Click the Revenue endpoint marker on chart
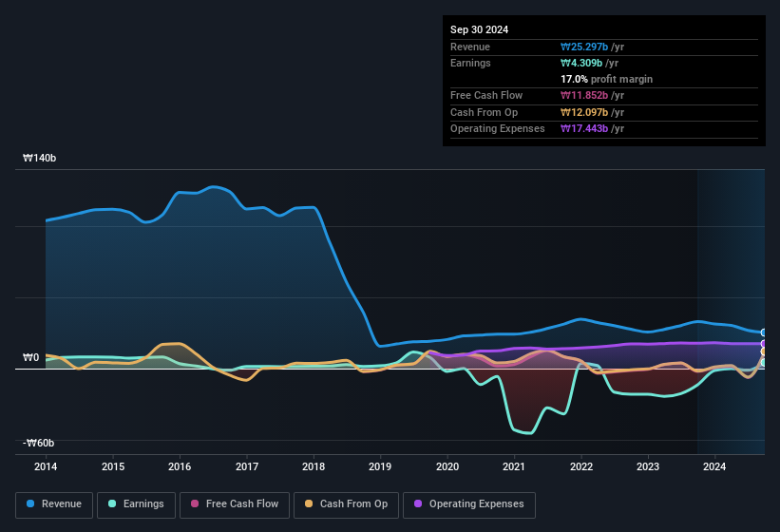 [x=763, y=332]
